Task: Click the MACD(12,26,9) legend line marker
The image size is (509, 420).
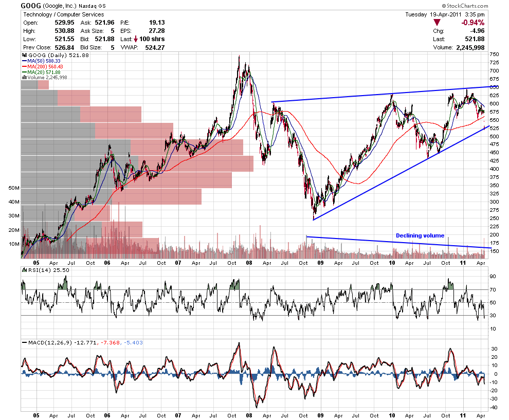Action: (24, 343)
